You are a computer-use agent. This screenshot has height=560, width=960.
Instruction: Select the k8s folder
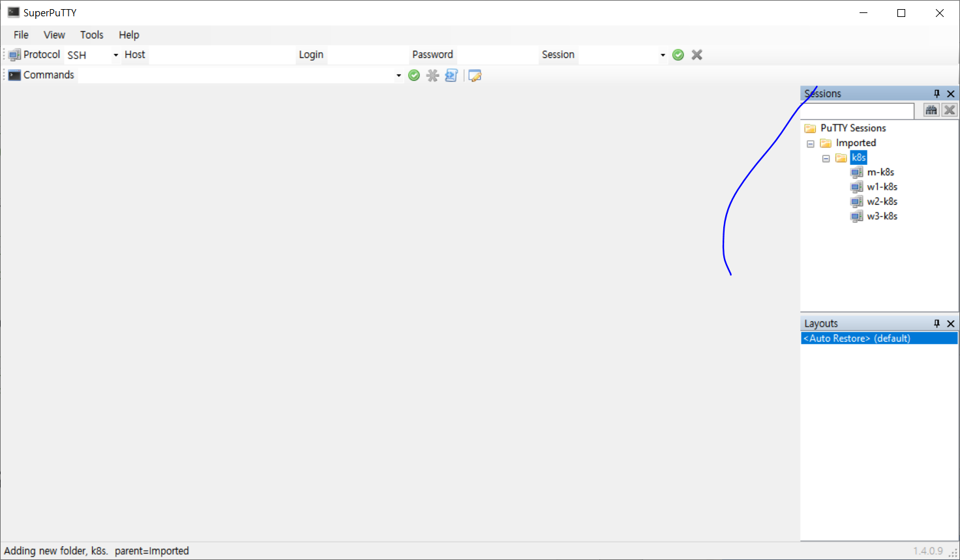pyautogui.click(x=858, y=157)
